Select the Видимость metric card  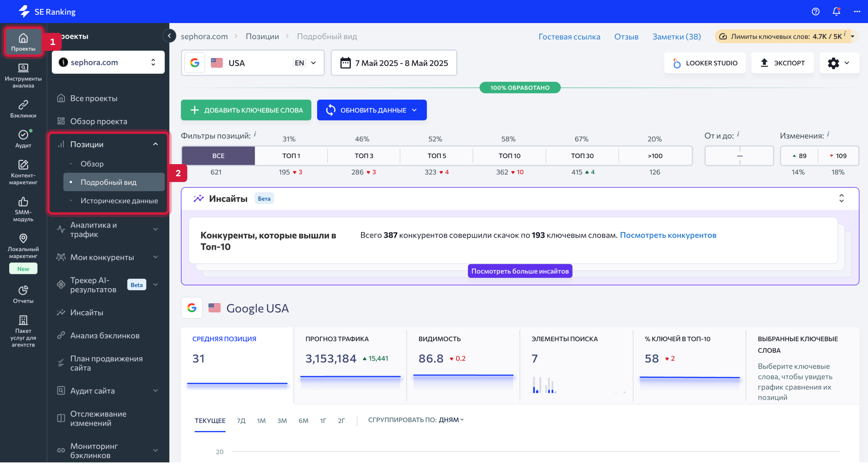(463, 365)
